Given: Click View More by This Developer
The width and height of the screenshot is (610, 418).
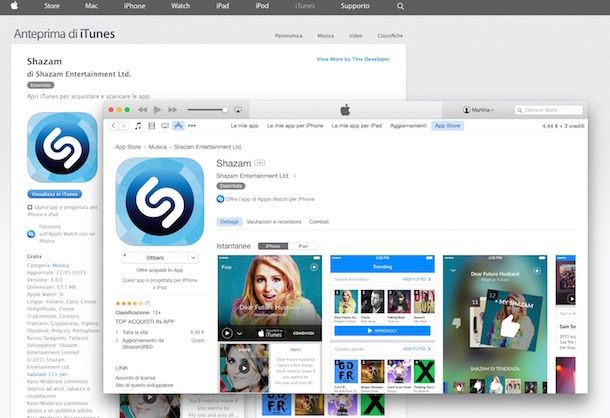Looking at the screenshot, I should tap(353, 59).
